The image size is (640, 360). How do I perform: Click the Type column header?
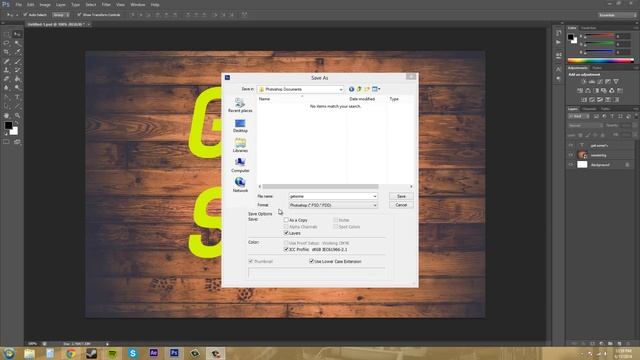coord(394,99)
